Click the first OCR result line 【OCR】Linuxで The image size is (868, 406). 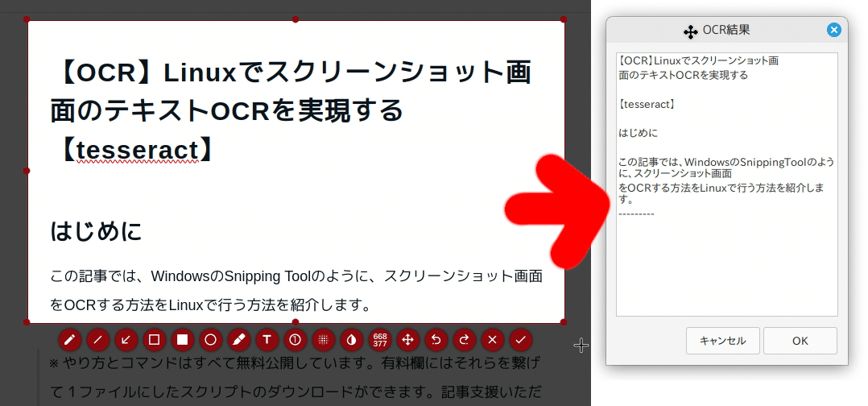pos(699,61)
